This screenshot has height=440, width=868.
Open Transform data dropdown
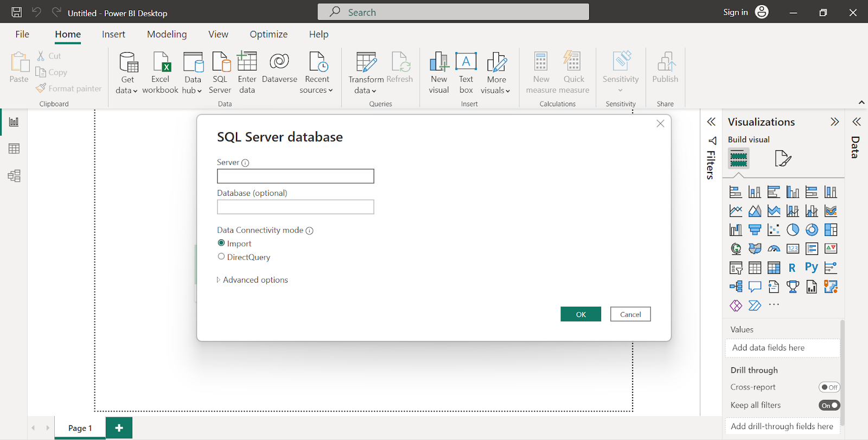[x=366, y=73]
